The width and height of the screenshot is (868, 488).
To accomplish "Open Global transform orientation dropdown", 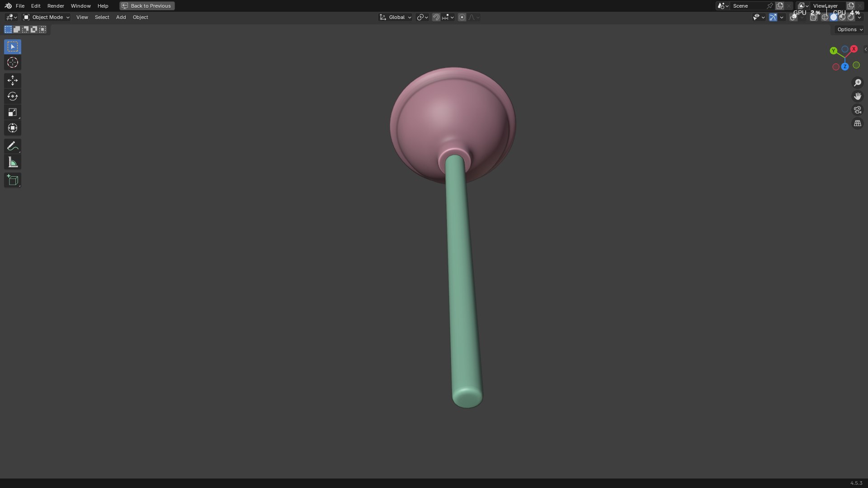I will [x=396, y=17].
